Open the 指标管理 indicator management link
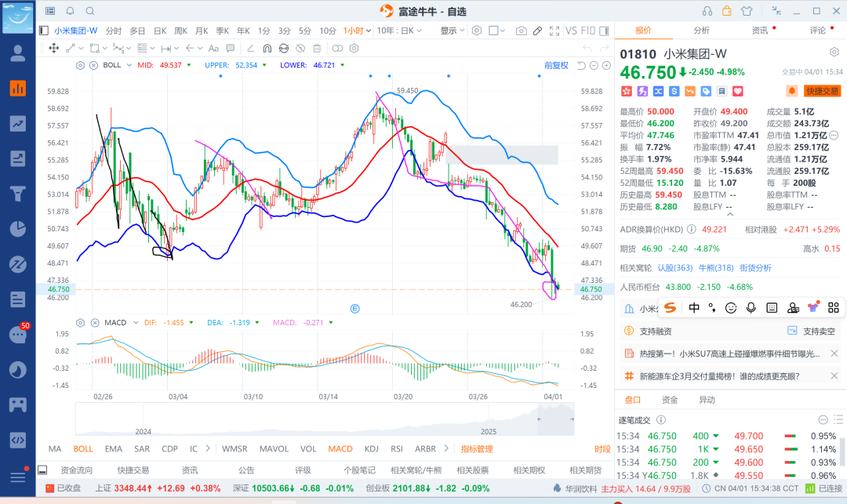Viewport: 847px width, 504px height. [x=476, y=449]
